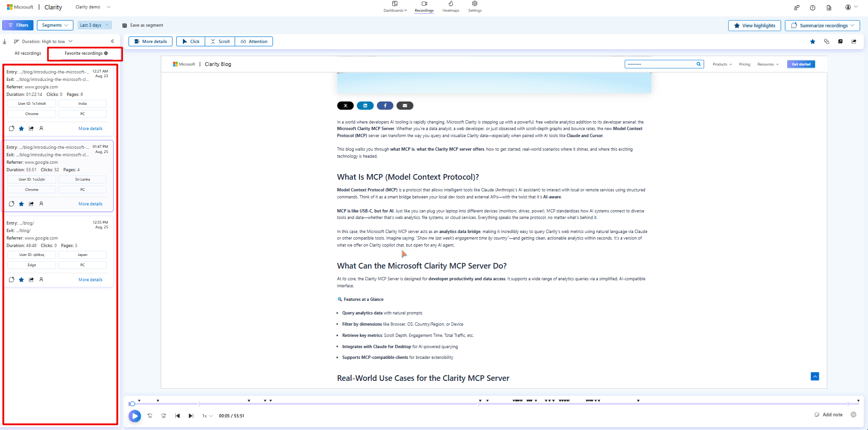Open the Dashboards menu
Screen dimensions: 868x430
coord(395,7)
